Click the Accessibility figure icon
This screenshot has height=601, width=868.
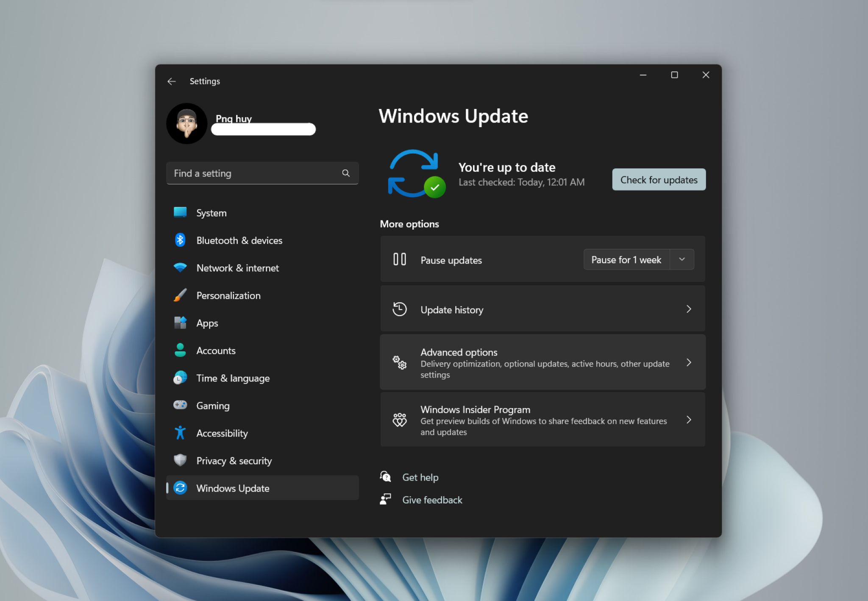click(x=180, y=433)
